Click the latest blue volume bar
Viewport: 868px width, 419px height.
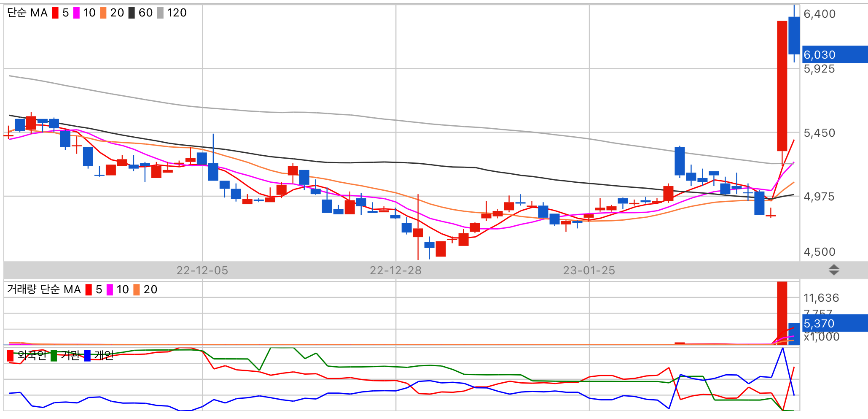794,334
